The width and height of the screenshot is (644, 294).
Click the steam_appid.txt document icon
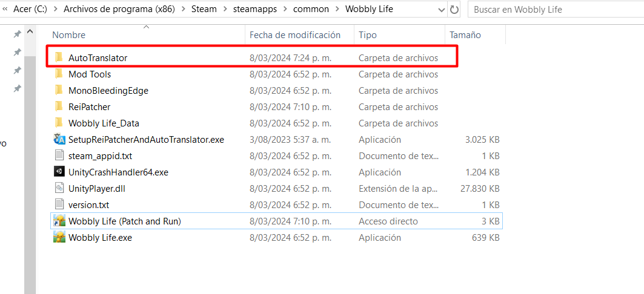coord(59,156)
